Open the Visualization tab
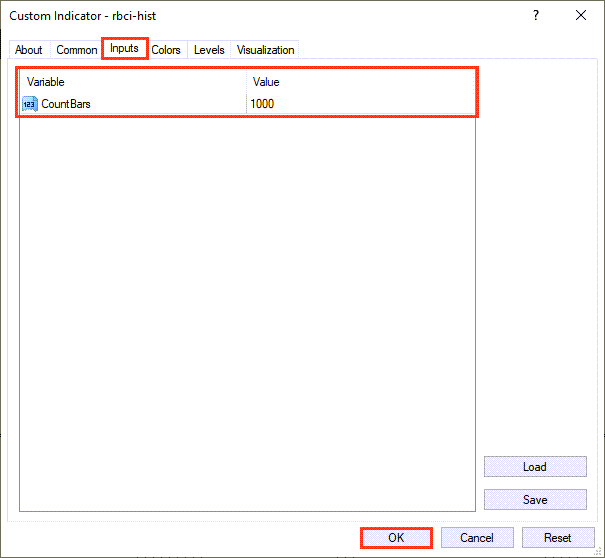Screen dimensions: 605x558 coord(265,50)
